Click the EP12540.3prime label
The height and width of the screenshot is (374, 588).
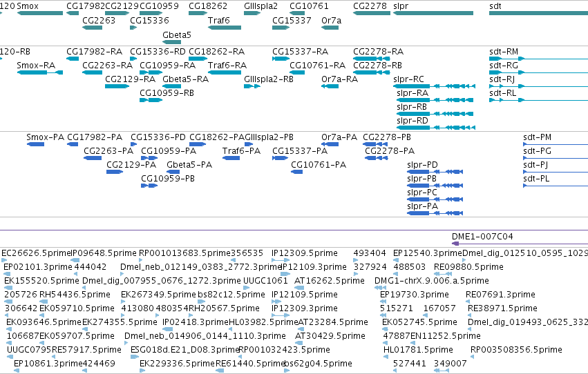[428, 253]
